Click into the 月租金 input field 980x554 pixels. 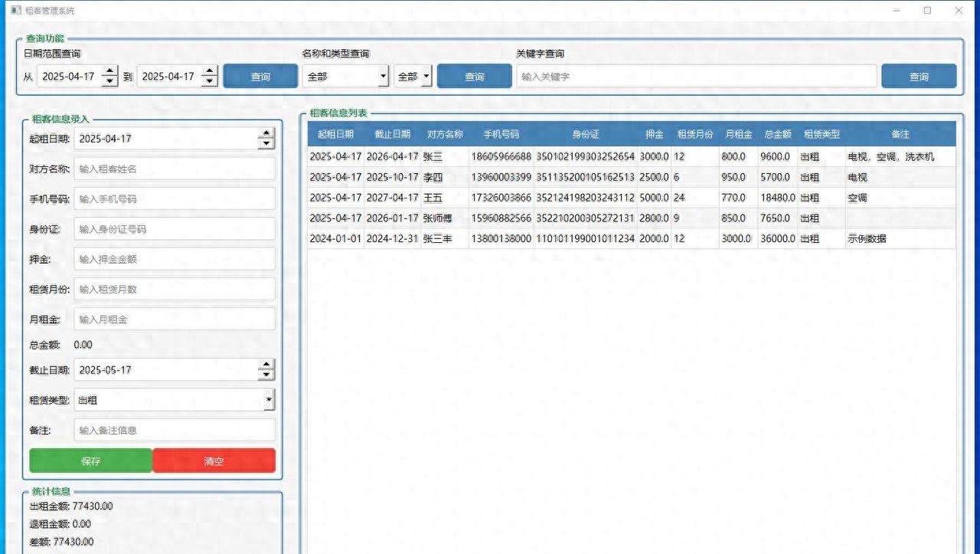point(175,320)
